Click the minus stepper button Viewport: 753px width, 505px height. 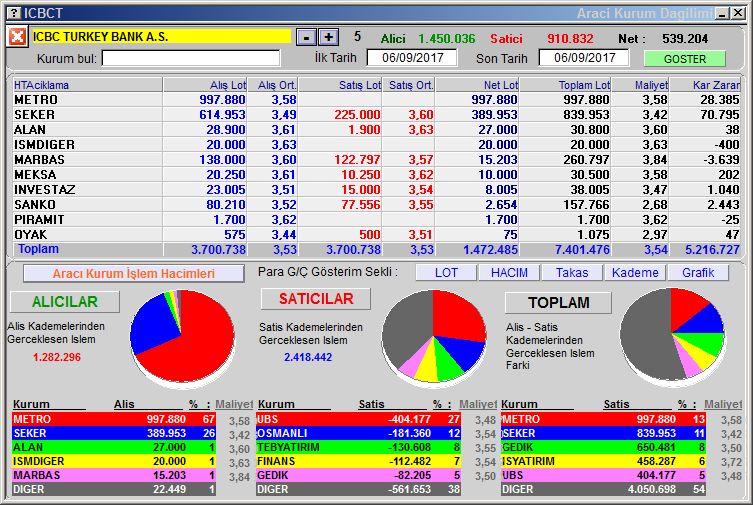coord(306,37)
